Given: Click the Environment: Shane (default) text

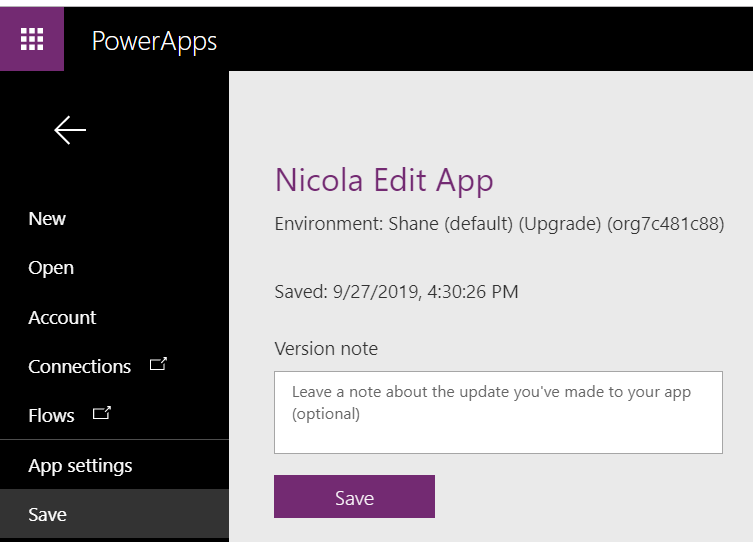Looking at the screenshot, I should click(499, 224).
